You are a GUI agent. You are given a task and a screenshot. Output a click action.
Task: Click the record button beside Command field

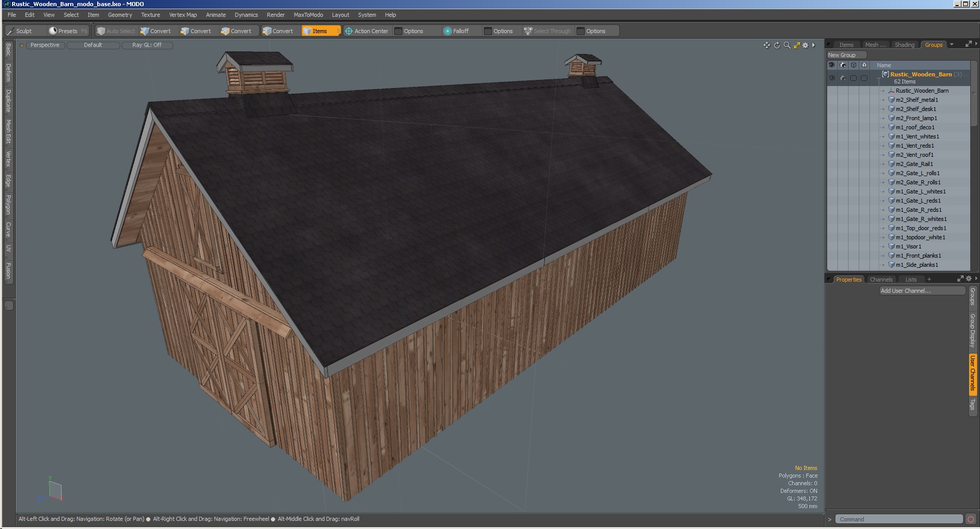971,519
